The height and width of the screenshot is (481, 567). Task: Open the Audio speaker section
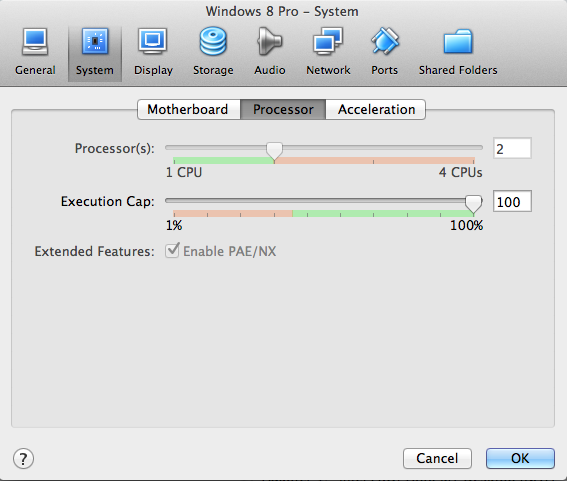[x=270, y=51]
